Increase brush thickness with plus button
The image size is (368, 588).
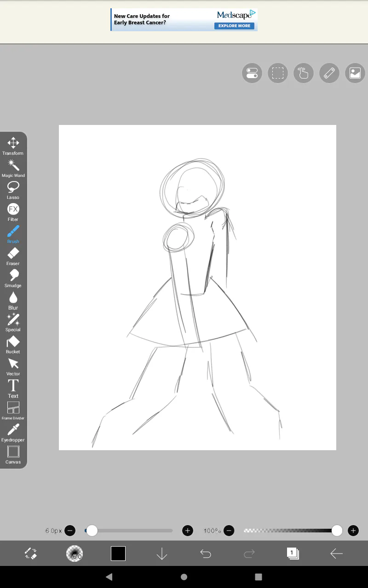click(188, 531)
